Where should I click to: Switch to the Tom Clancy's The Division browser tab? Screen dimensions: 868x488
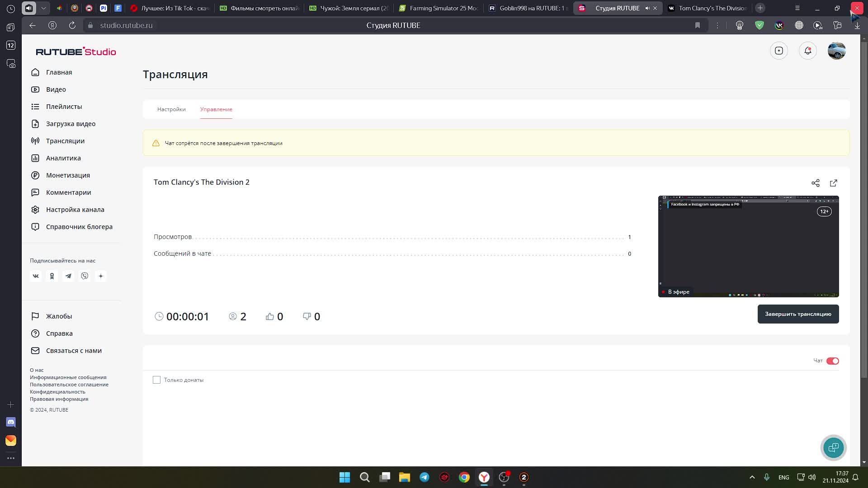(708, 8)
